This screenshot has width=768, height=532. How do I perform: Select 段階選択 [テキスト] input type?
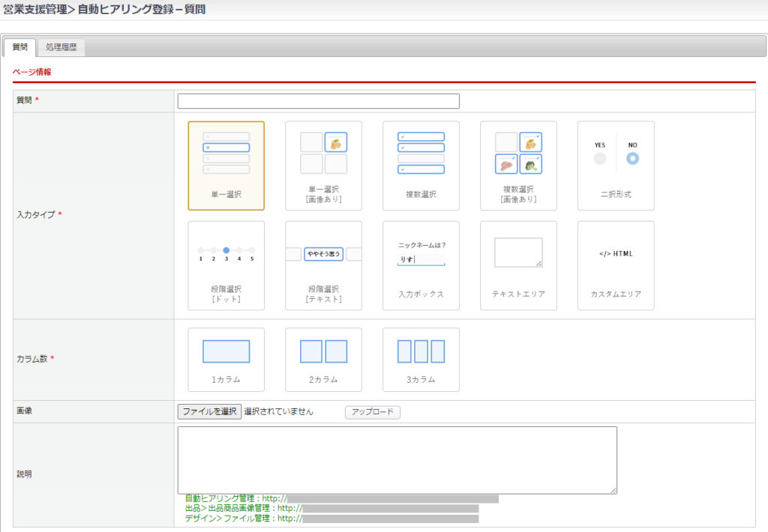point(323,265)
